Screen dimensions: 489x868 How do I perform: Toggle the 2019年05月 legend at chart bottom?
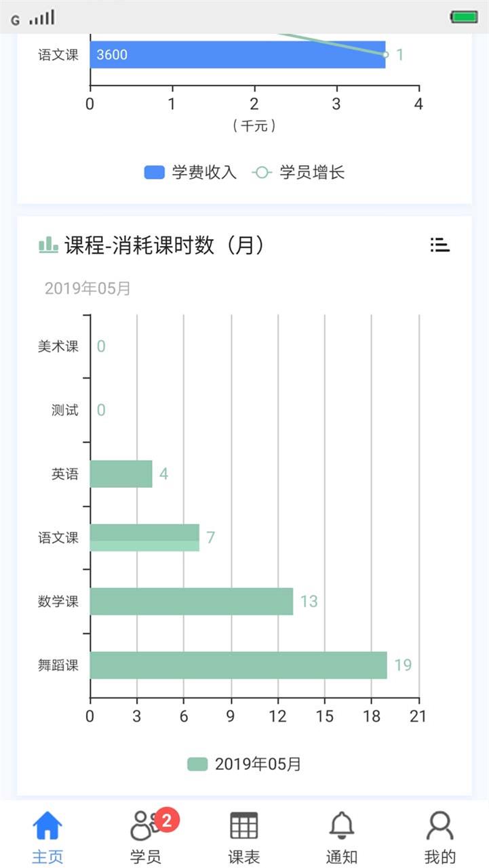(244, 764)
